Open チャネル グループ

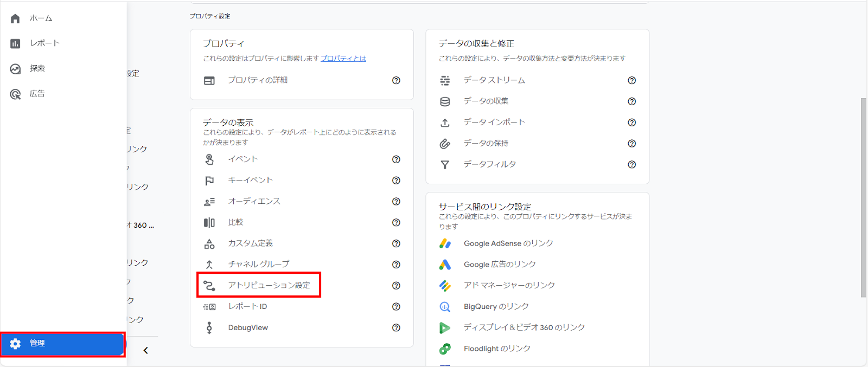click(258, 265)
